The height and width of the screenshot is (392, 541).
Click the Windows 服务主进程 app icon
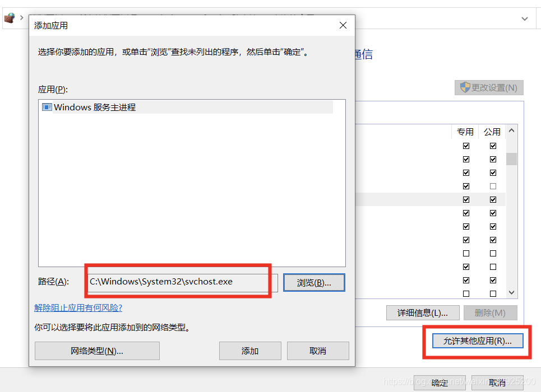pos(47,107)
